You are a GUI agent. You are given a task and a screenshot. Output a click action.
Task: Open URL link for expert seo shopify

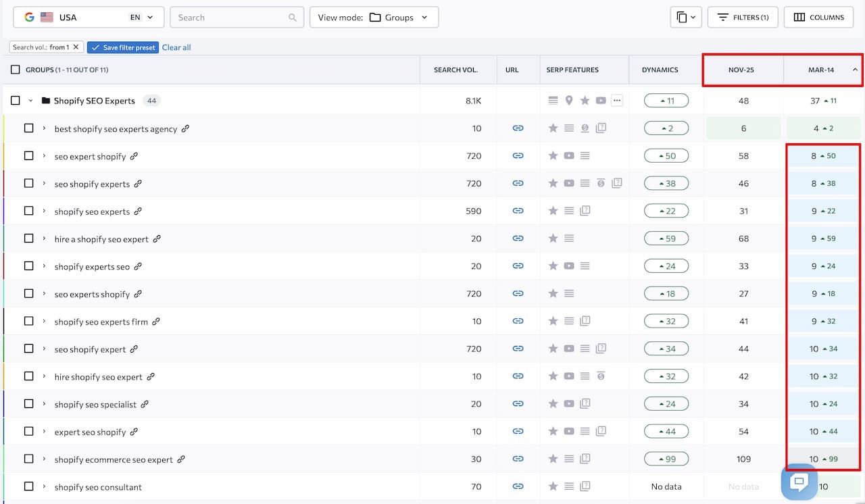(518, 432)
